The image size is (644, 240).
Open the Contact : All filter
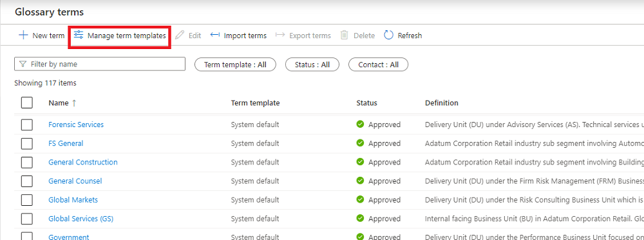coord(378,65)
